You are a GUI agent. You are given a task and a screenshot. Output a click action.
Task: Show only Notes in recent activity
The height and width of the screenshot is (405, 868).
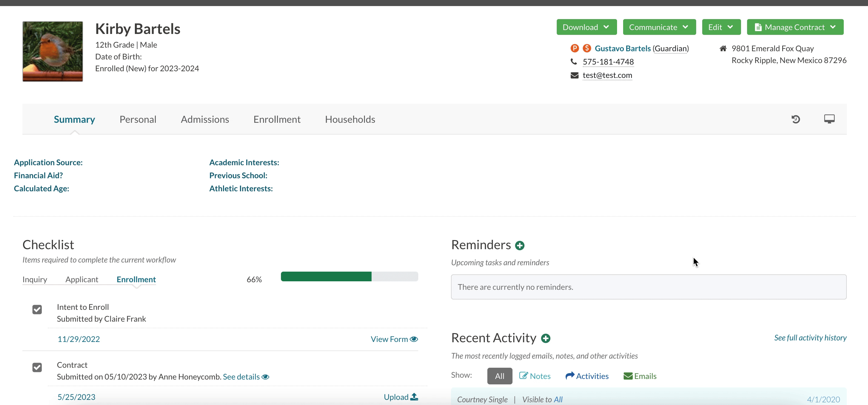pos(535,376)
